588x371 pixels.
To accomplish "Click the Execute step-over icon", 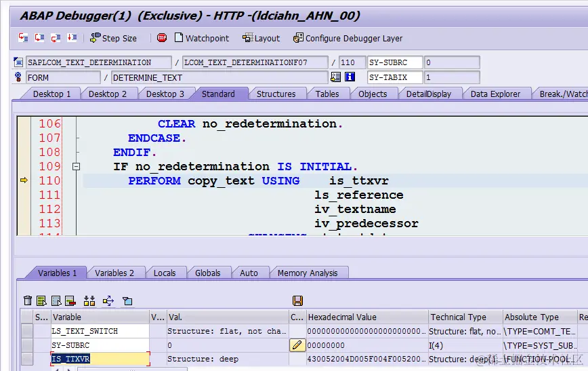I will [x=39, y=37].
